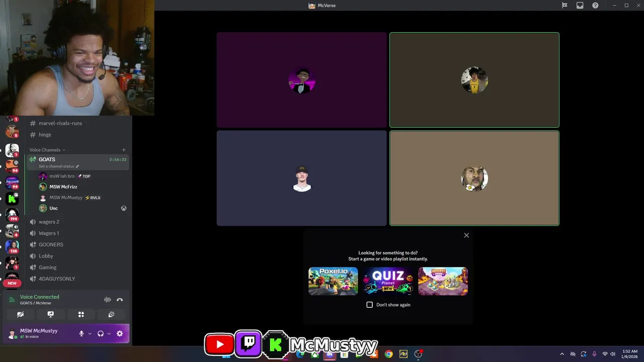Show hidden system tray icons
The width and height of the screenshot is (644, 362).
pos(562,354)
